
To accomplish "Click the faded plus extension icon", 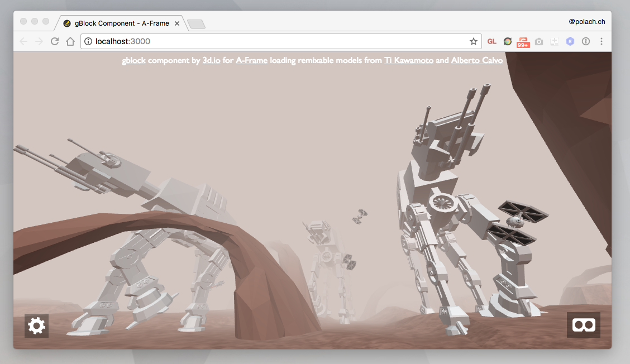I will (x=555, y=41).
